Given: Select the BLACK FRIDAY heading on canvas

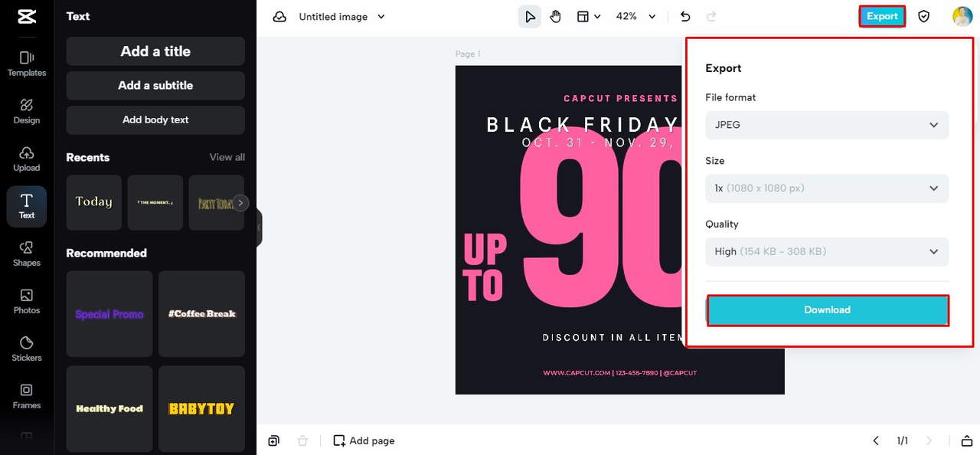Looking at the screenshot, I should coord(583,124).
